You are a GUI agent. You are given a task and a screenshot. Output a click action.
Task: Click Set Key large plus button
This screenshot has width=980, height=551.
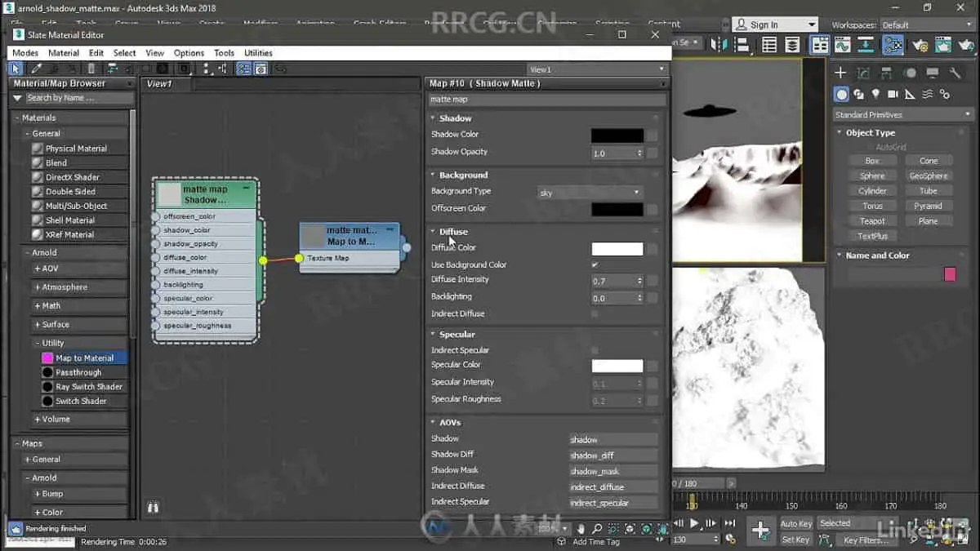[x=760, y=531]
